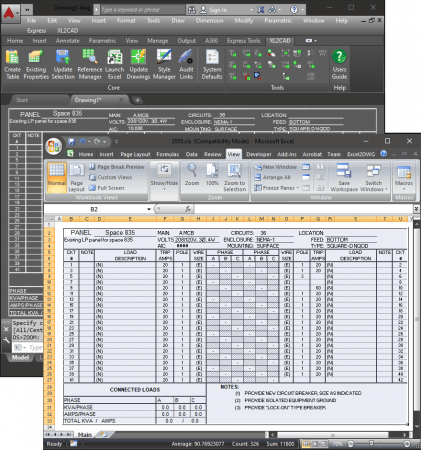
Task: Open AutoCAD Dimension menu
Action: click(209, 21)
